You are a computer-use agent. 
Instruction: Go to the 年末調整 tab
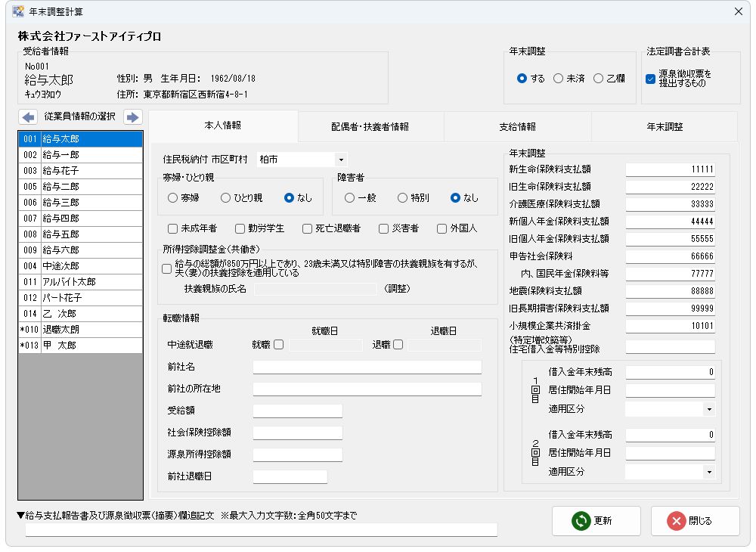click(665, 127)
